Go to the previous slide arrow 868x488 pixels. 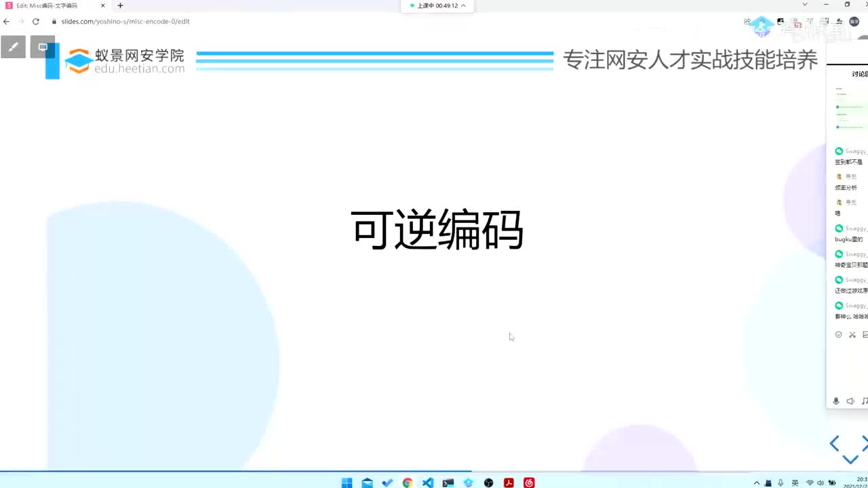point(835,444)
